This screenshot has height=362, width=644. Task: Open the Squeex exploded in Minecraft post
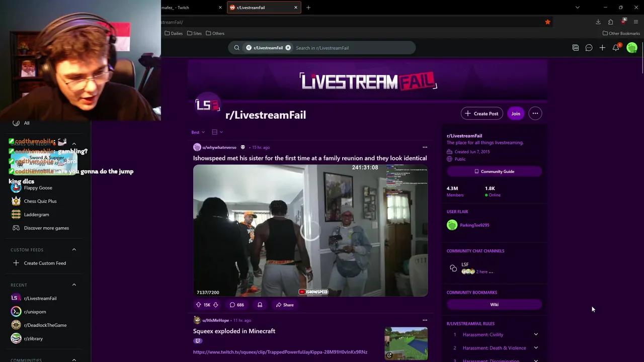click(234, 331)
